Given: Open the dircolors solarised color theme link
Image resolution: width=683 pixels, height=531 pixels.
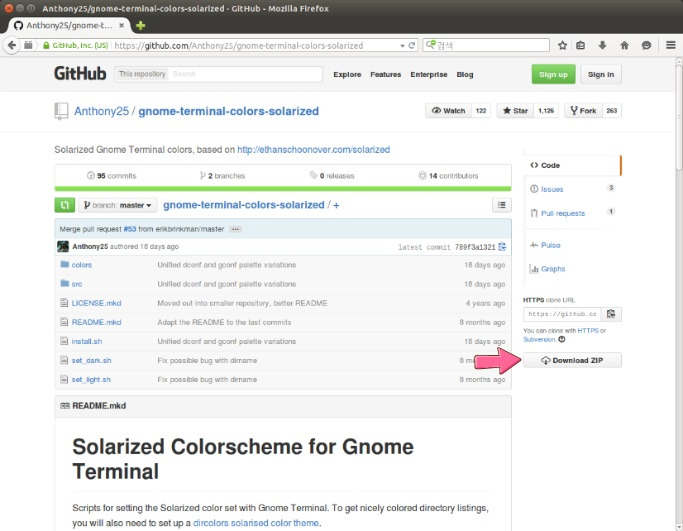Looking at the screenshot, I should (256, 523).
